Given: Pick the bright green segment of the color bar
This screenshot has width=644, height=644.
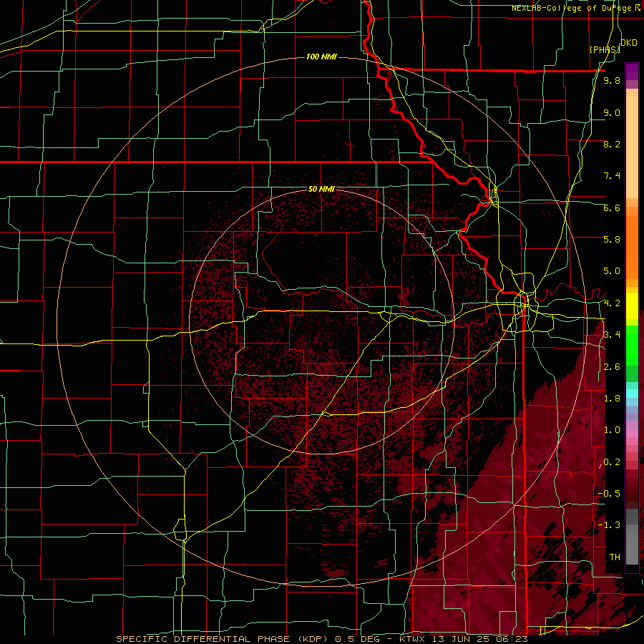Looking at the screenshot, I should pos(632,346).
